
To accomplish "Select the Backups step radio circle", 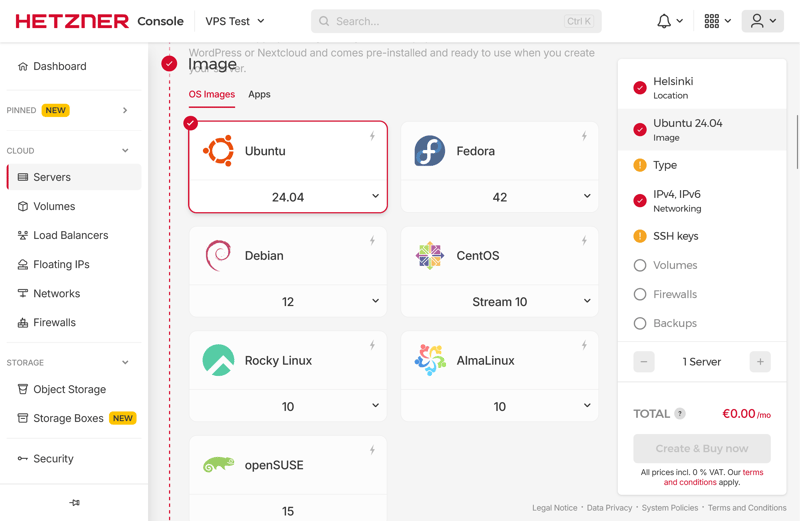I will tap(640, 324).
